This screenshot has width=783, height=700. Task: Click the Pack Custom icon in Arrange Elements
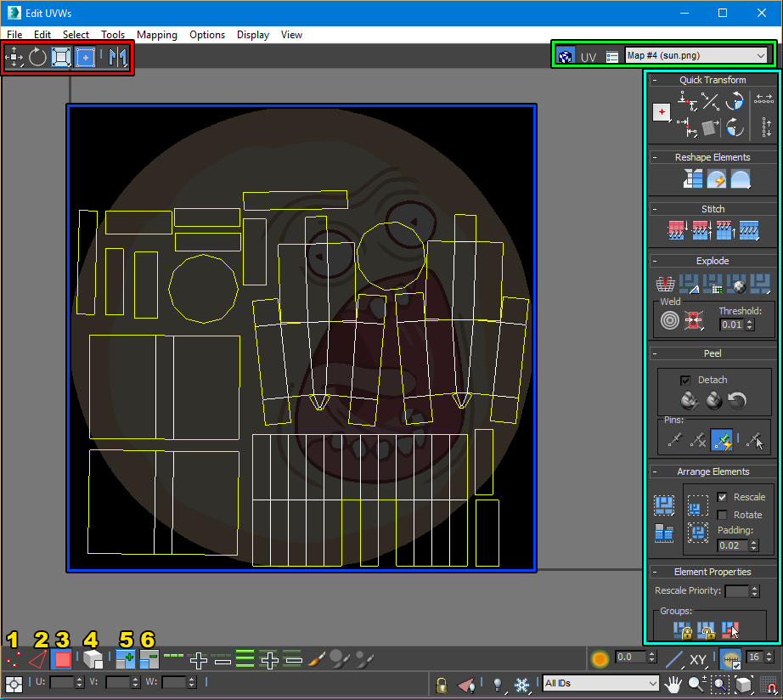tap(663, 506)
